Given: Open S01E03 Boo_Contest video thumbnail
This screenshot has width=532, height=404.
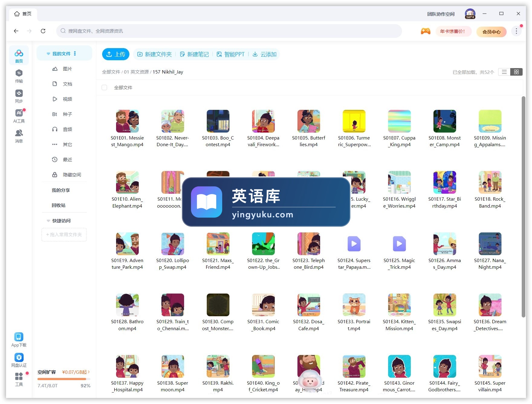Looking at the screenshot, I should point(218,121).
